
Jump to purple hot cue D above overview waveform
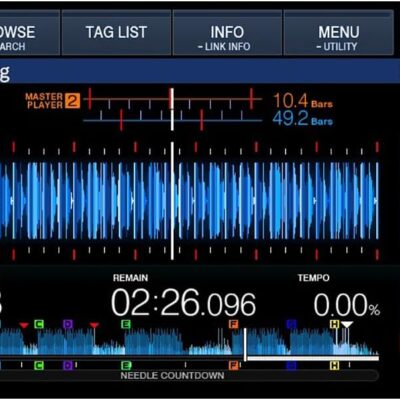[x=68, y=324]
